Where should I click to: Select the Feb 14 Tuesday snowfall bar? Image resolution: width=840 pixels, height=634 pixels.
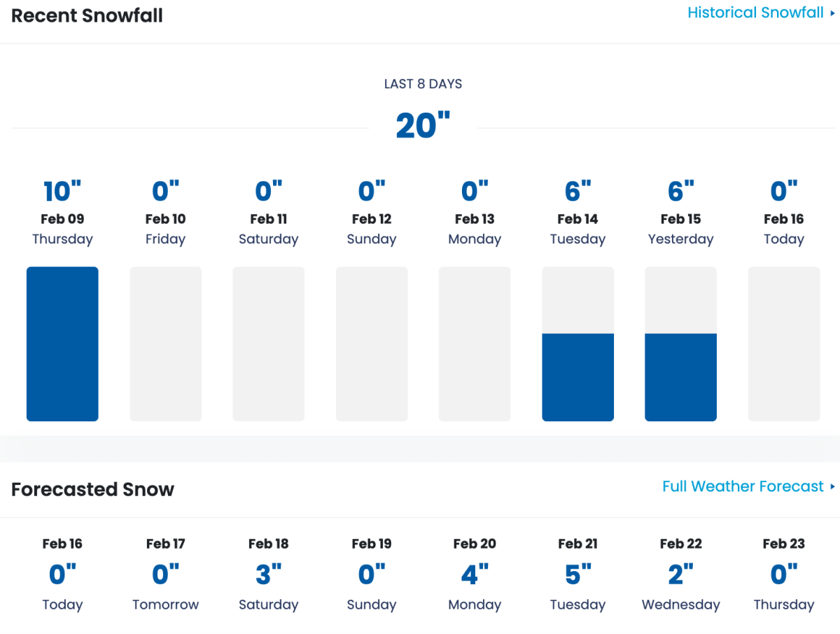point(577,344)
